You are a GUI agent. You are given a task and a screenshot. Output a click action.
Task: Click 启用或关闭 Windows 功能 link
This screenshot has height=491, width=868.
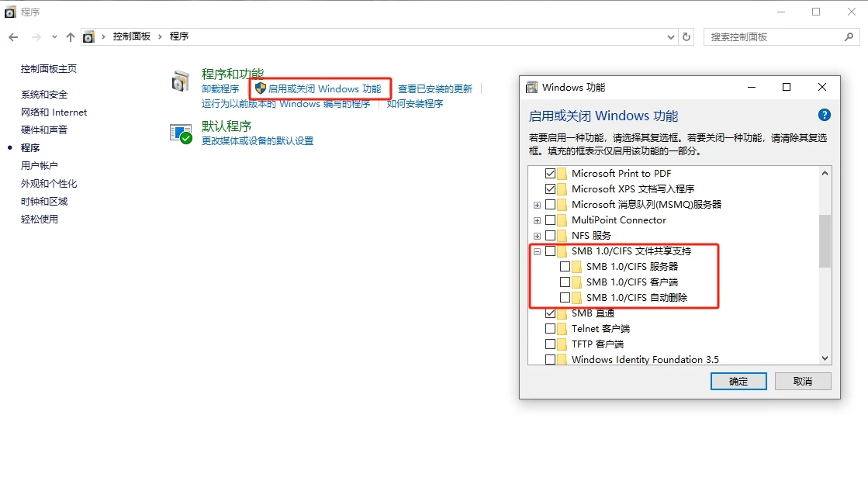(324, 89)
